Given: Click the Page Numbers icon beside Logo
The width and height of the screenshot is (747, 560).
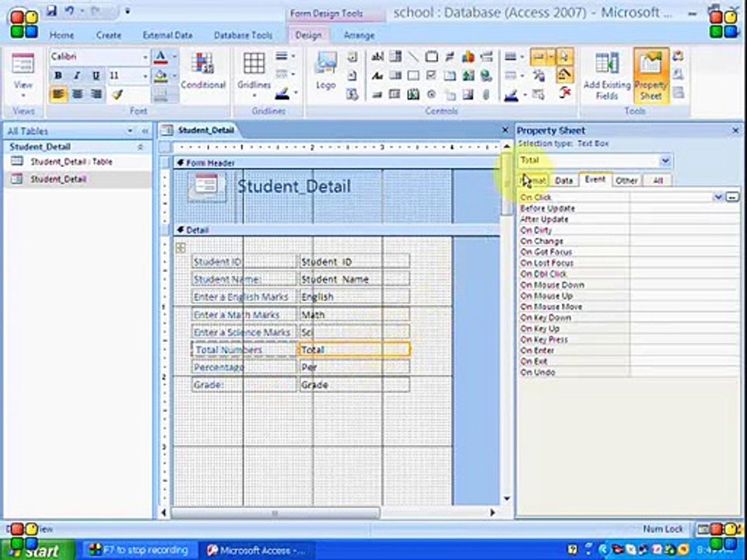Looking at the screenshot, I should 352,75.
